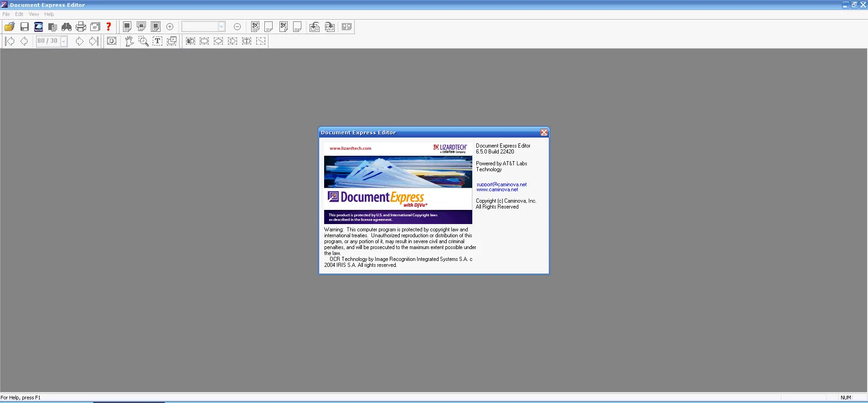
Task: Click the 'Copyright (c) Caminova, Inc.' text
Action: coord(506,201)
